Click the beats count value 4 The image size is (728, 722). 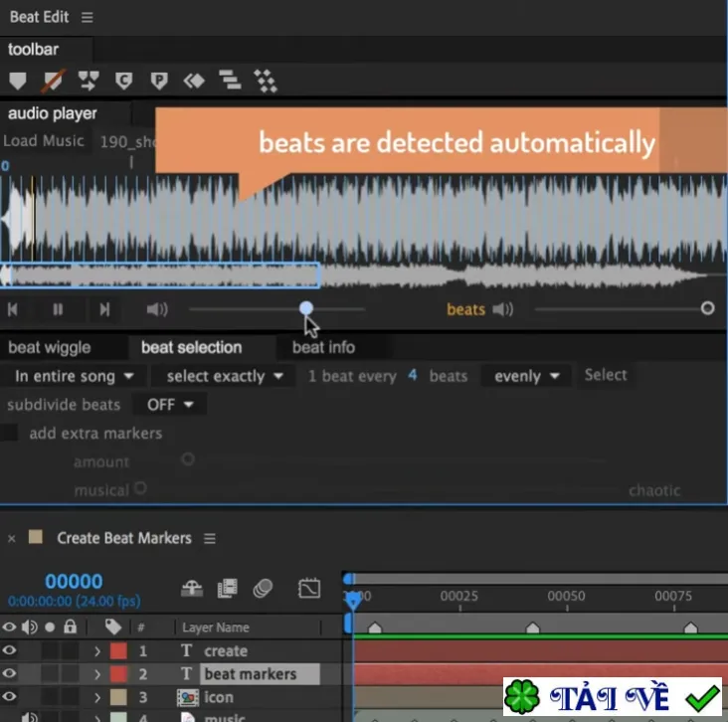click(413, 375)
